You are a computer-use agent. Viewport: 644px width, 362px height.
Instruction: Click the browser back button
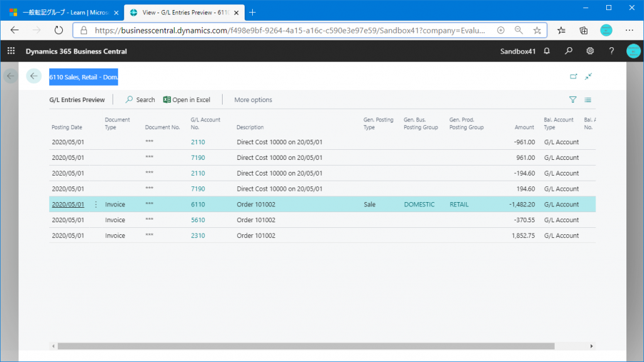point(15,30)
